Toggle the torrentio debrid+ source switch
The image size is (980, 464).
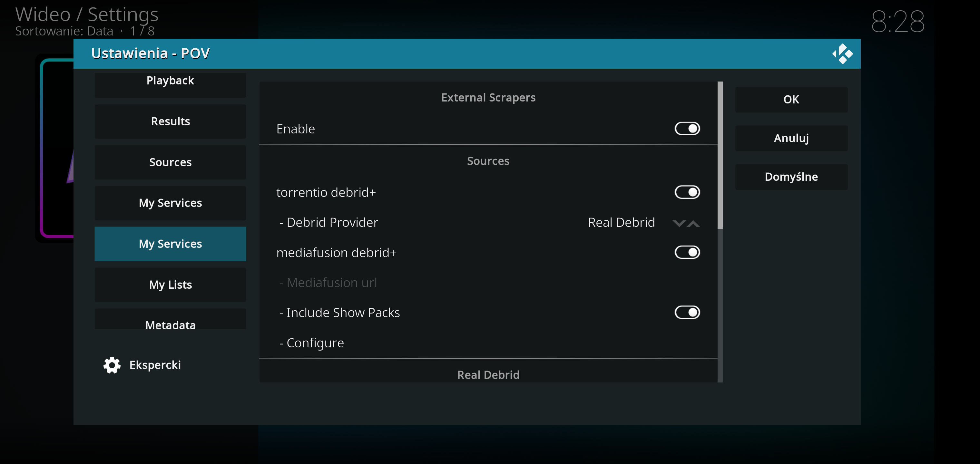click(686, 192)
